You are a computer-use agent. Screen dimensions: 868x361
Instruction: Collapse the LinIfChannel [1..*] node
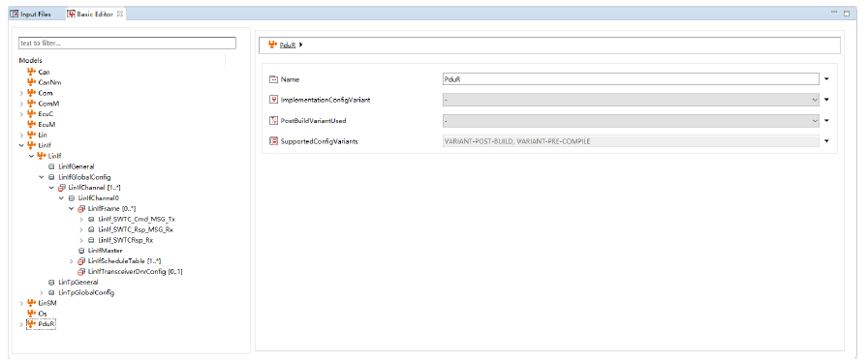[x=51, y=188]
